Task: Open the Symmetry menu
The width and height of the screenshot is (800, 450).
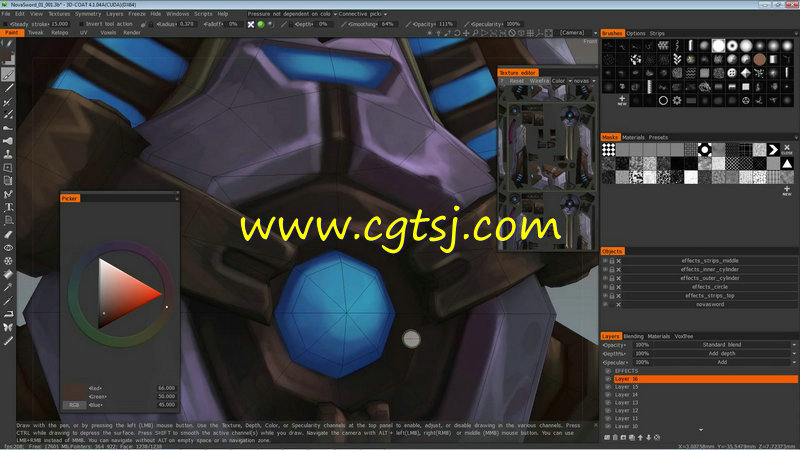Action: [x=88, y=14]
